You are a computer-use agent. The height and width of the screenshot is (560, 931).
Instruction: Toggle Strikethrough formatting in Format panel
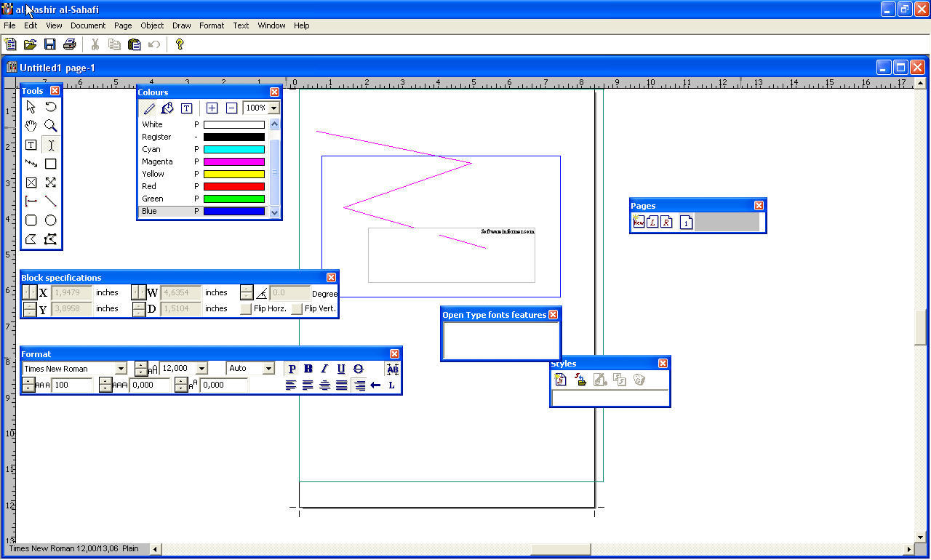[358, 369]
